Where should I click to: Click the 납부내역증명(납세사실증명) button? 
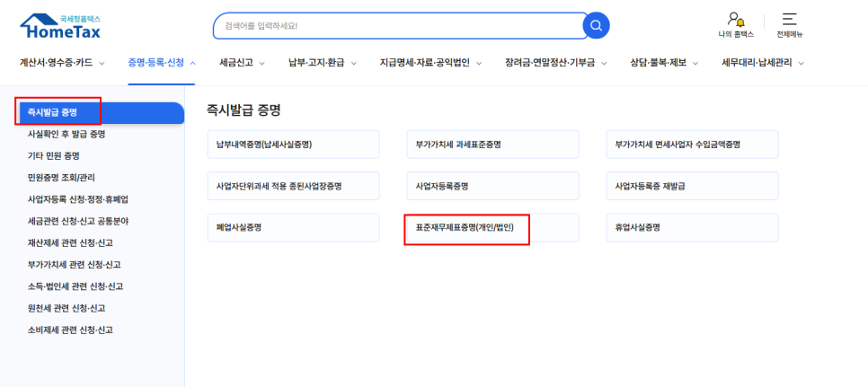click(x=293, y=144)
